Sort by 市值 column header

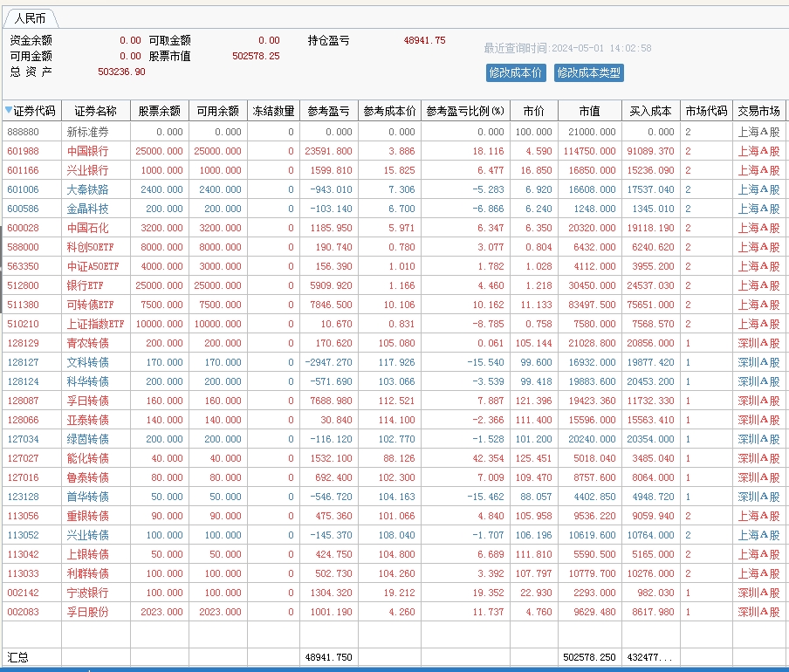[590, 111]
